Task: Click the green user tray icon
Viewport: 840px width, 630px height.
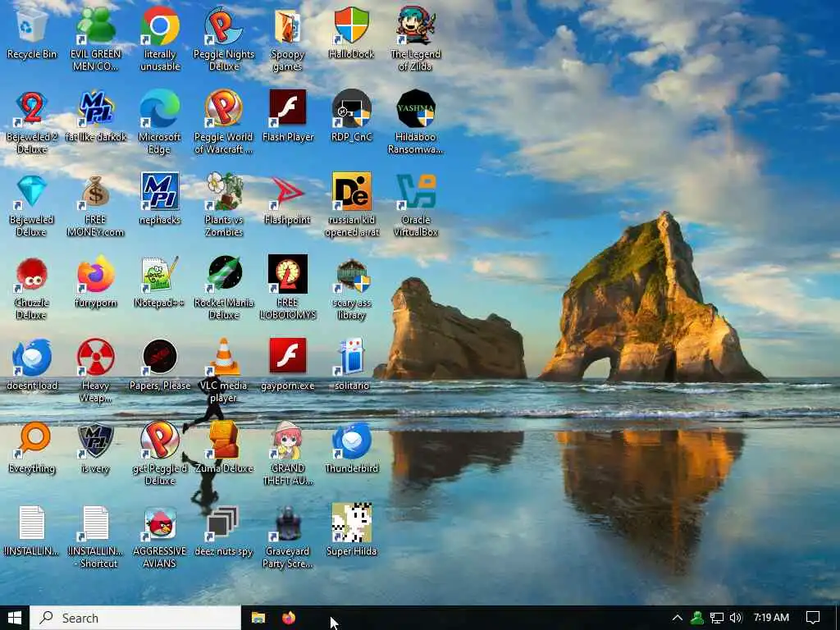Action: click(697, 619)
